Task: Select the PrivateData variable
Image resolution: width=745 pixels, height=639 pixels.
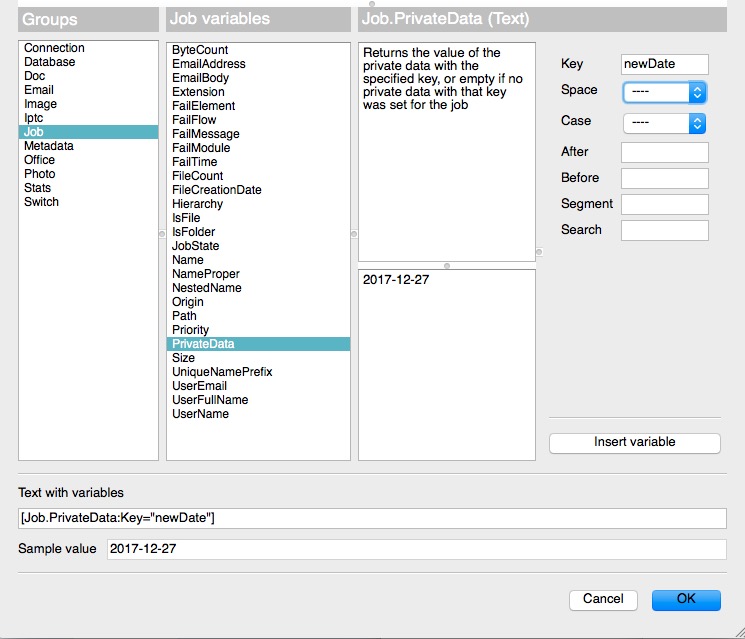Action: tap(258, 344)
